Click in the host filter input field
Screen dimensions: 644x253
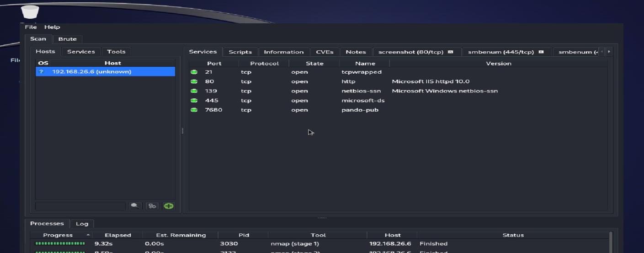(80, 206)
